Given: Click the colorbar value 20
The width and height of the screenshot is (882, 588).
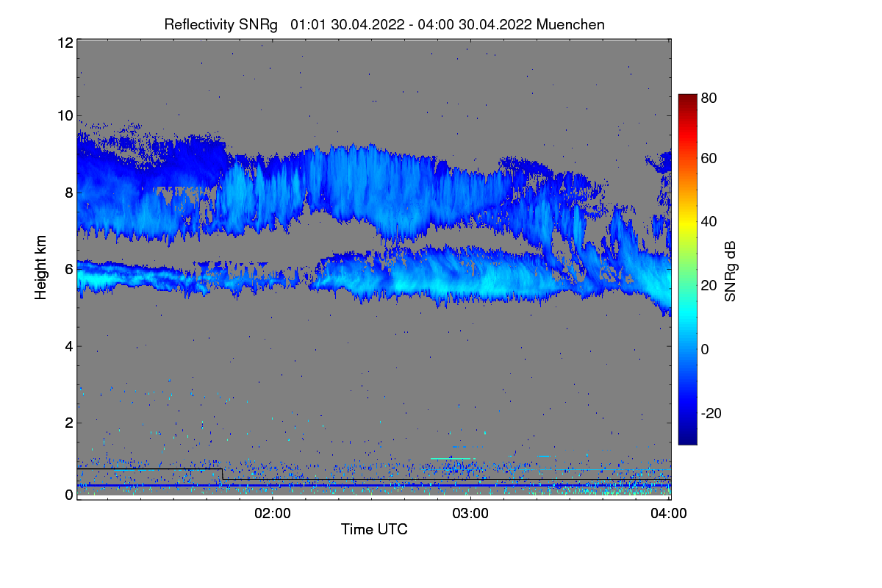Looking at the screenshot, I should pos(709,286).
